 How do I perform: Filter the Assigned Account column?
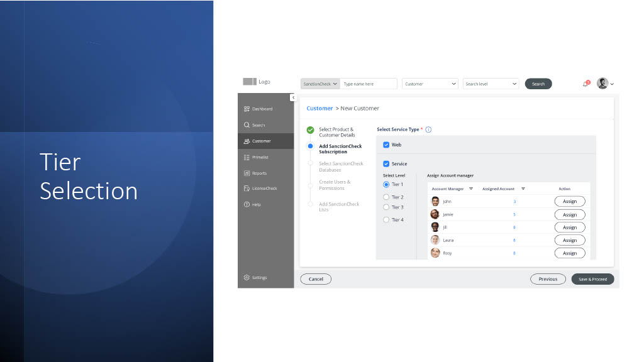(523, 189)
